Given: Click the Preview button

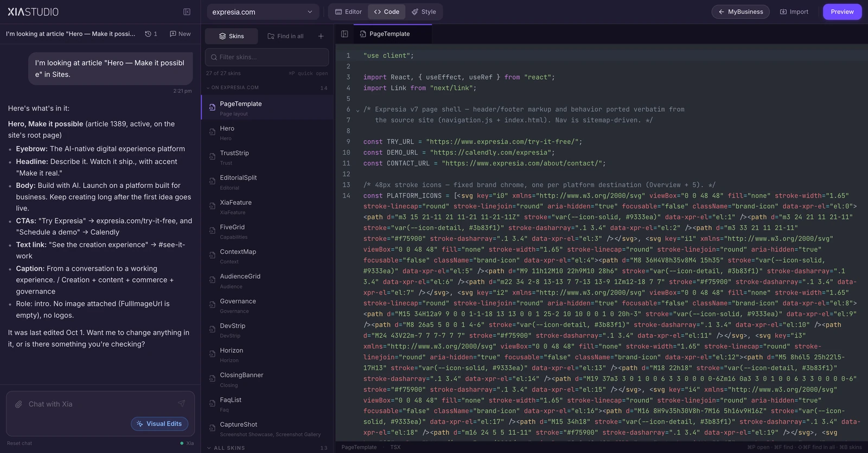Looking at the screenshot, I should pyautogui.click(x=842, y=12).
